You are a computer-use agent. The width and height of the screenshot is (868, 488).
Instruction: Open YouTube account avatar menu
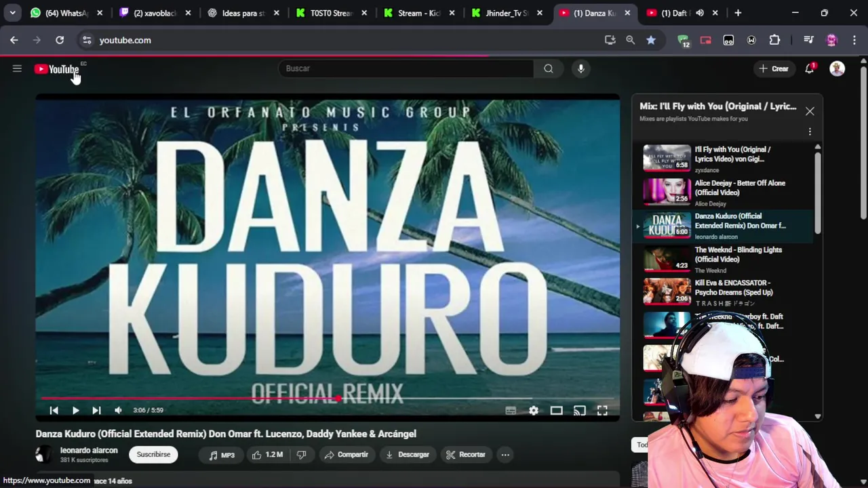(x=837, y=68)
